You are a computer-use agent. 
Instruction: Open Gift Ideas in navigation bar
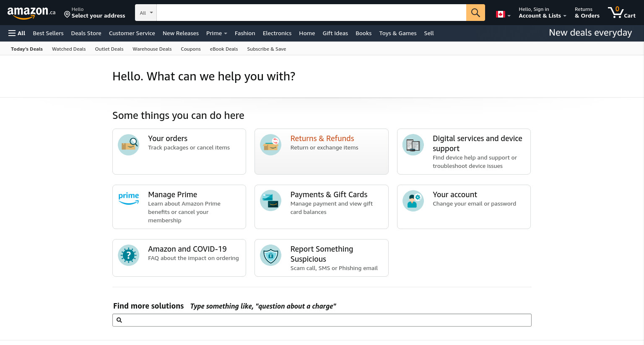pos(335,33)
